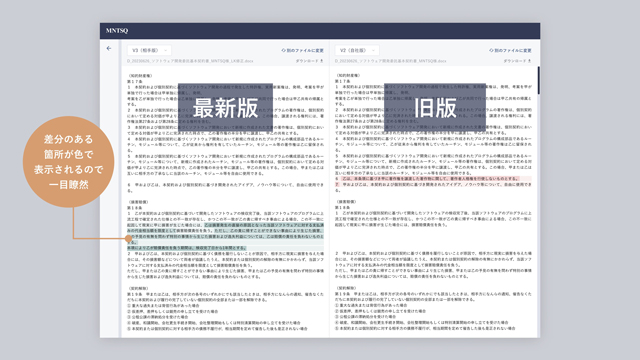Click the 最新版 overlay label
Image resolution: width=640 pixels, height=360 pixels.
(x=225, y=108)
